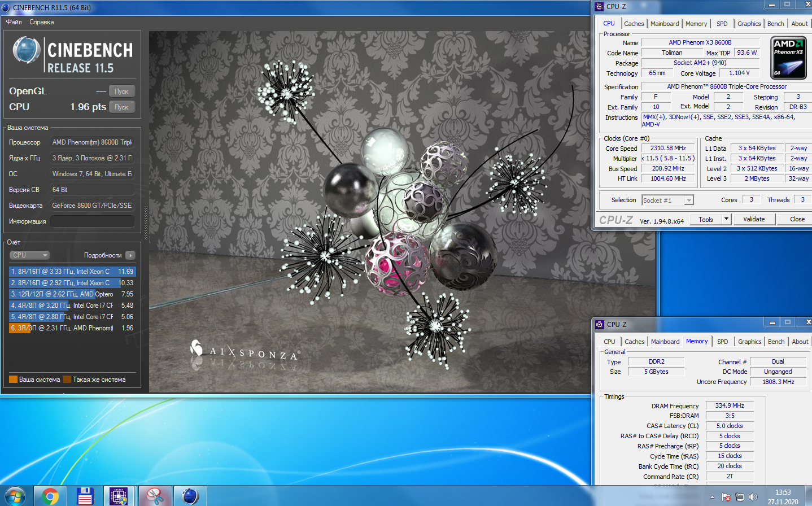The width and height of the screenshot is (812, 506).
Task: Click the Name field AMD Phenom X3 8600B
Action: coord(700,42)
